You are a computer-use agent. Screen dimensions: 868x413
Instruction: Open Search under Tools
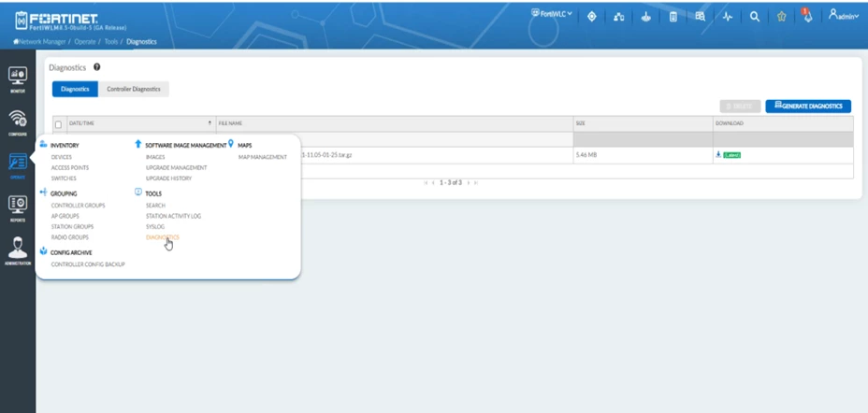click(x=155, y=206)
